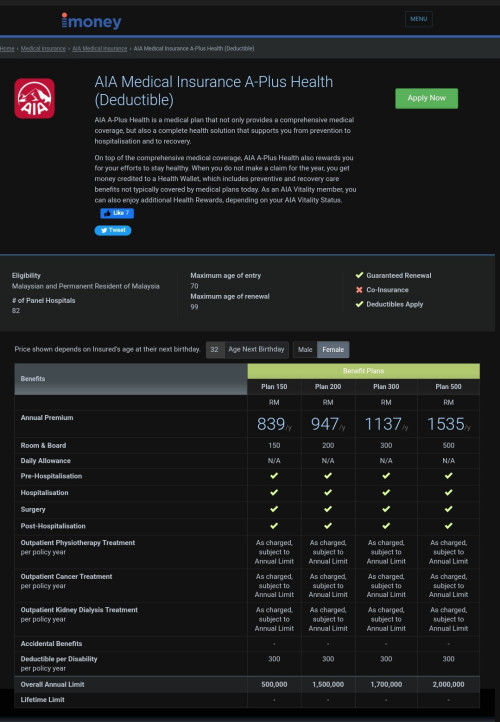Click Pre-Hospitalisation checkmark under Plan 300

click(386, 476)
